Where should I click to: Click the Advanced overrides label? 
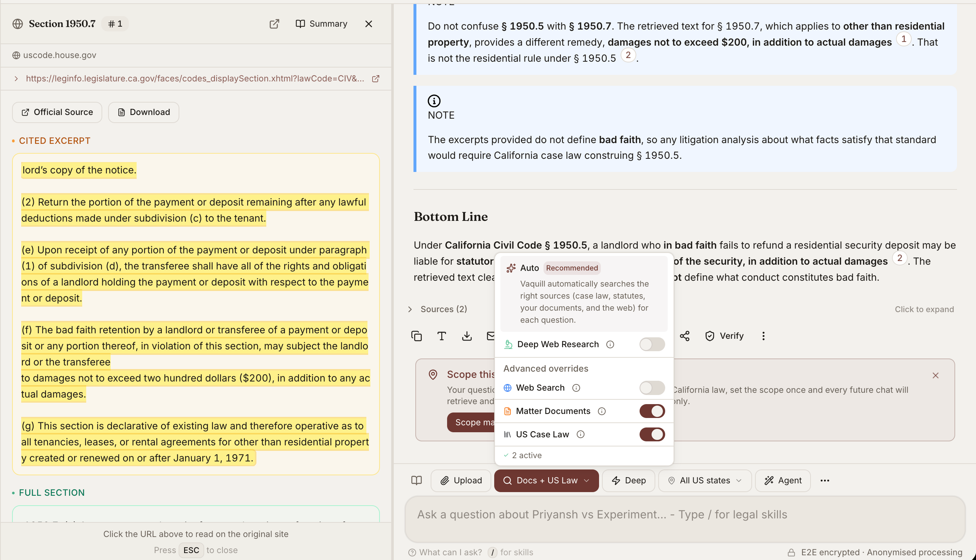545,368
